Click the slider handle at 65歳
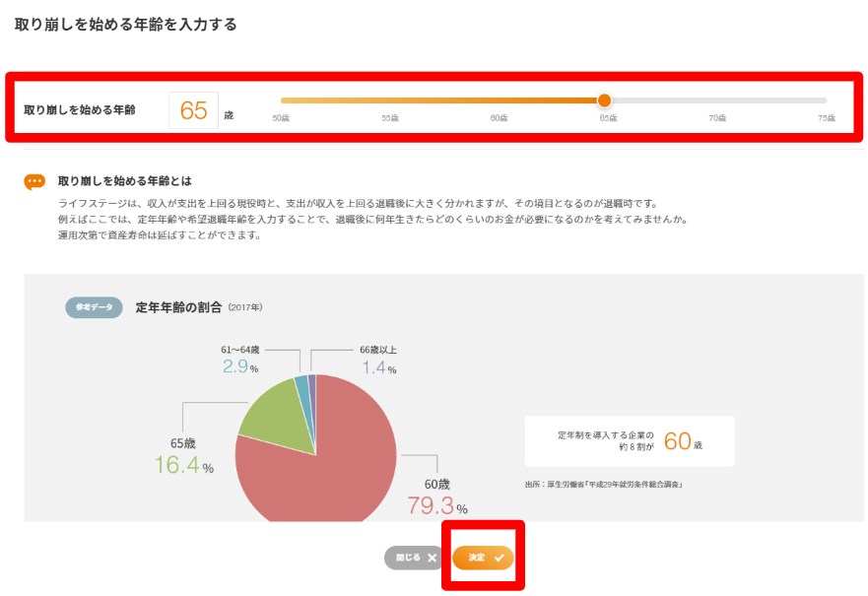Image resolution: width=868 pixels, height=596 pixels. point(604,100)
